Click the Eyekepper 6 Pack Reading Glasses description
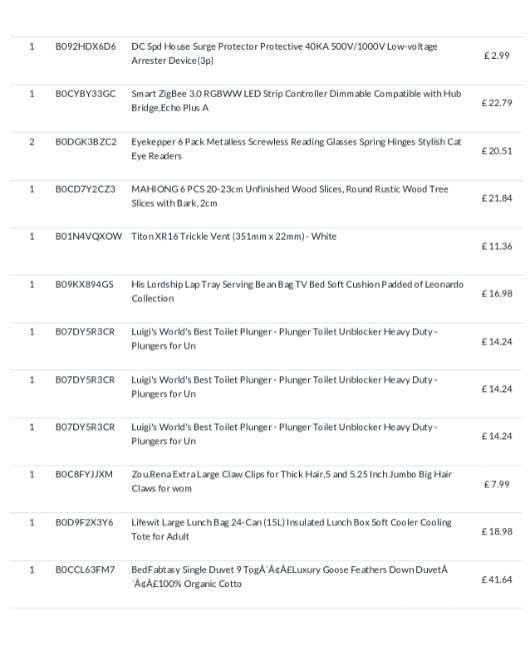The height and width of the screenshot is (650, 530). point(296,149)
